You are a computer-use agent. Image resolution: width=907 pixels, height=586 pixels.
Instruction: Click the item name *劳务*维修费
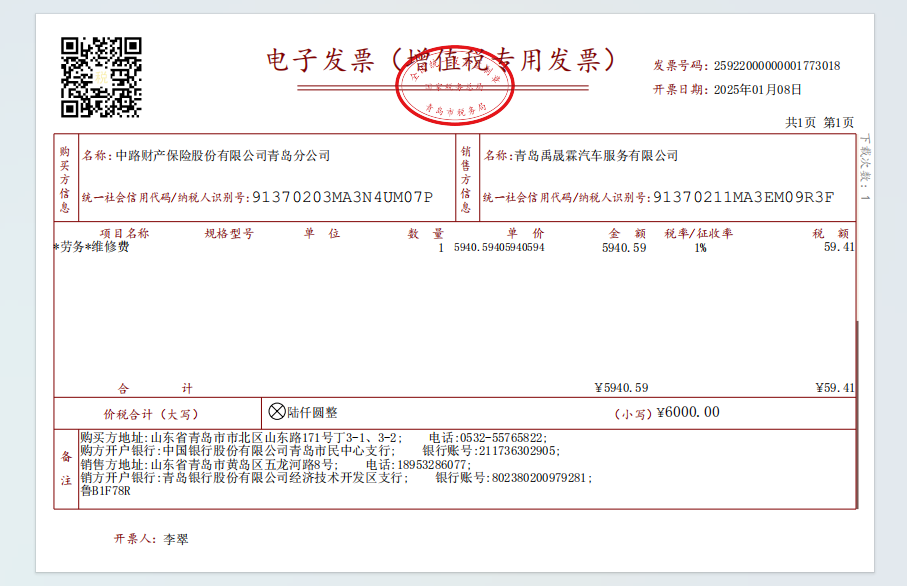point(91,247)
